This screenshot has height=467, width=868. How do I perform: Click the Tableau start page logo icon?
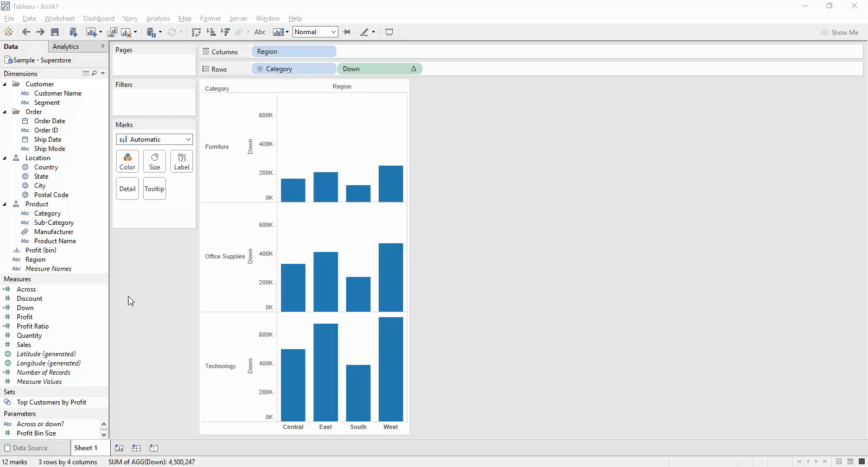9,32
